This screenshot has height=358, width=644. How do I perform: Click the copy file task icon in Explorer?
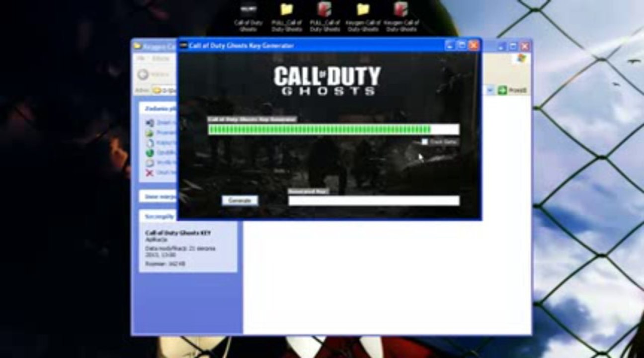pyautogui.click(x=150, y=143)
